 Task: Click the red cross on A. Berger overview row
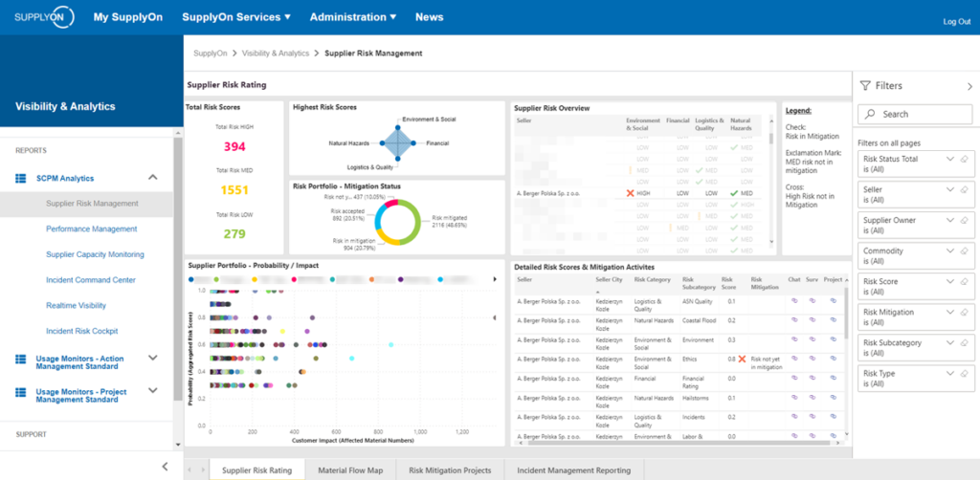coord(630,192)
